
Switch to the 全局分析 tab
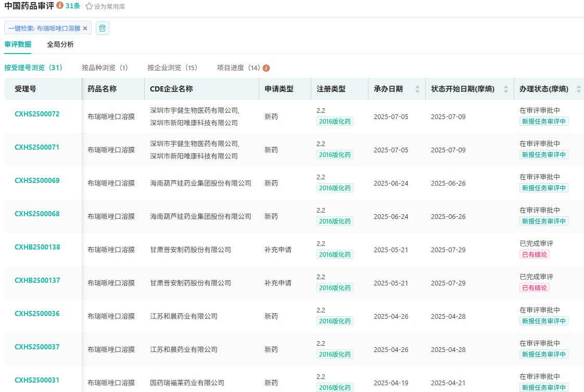[x=60, y=45]
